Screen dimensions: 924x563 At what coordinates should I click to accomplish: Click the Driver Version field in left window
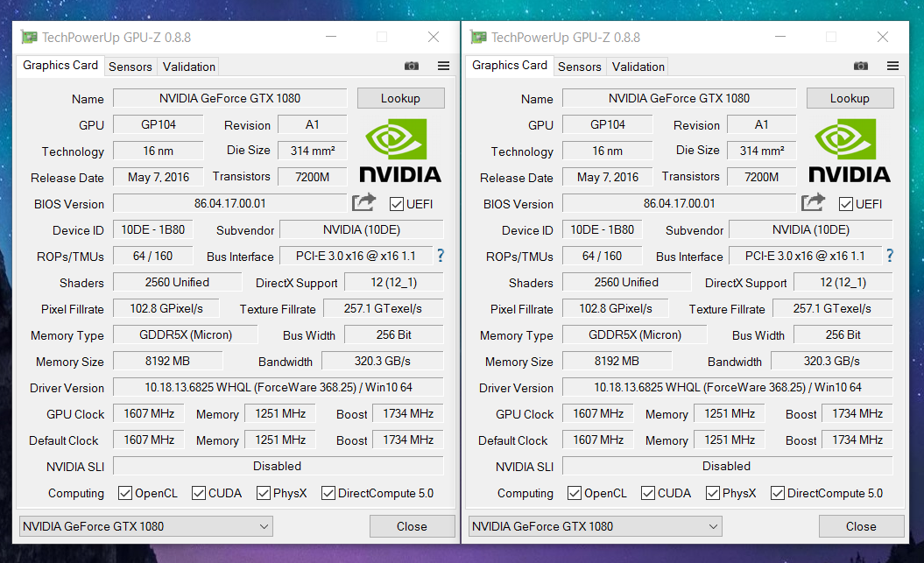coord(279,388)
